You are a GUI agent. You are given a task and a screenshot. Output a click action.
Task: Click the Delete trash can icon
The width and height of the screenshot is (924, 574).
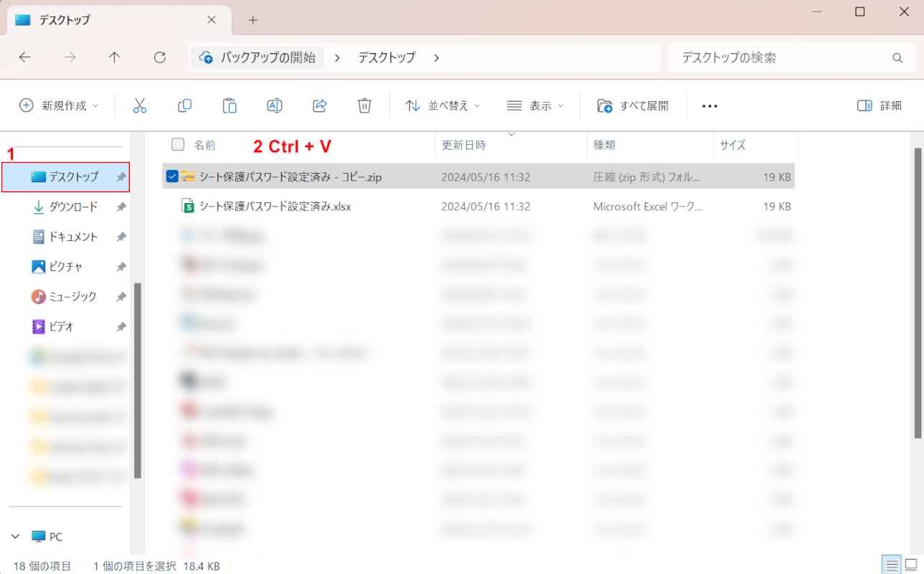coord(364,105)
